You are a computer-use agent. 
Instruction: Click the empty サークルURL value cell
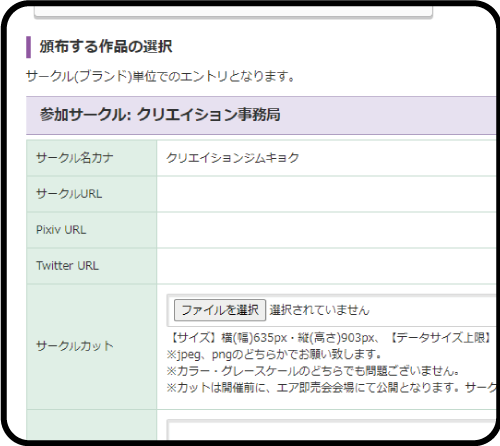click(x=326, y=194)
